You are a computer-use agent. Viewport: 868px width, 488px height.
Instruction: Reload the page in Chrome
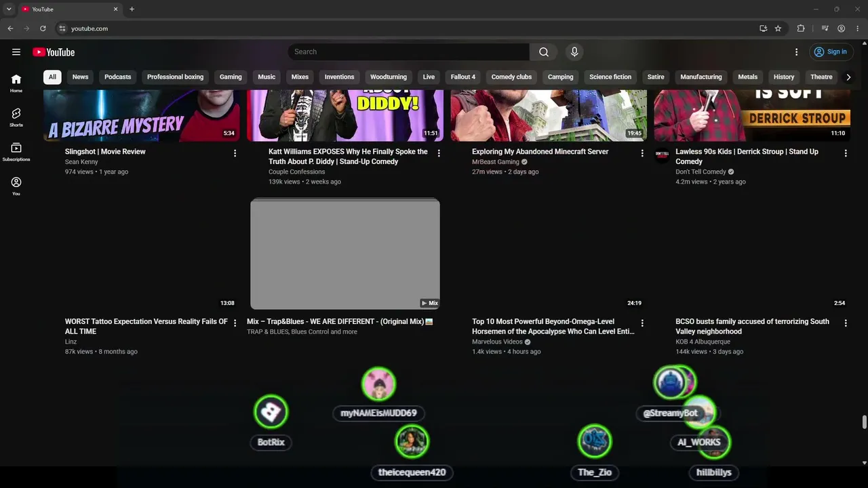pyautogui.click(x=43, y=28)
